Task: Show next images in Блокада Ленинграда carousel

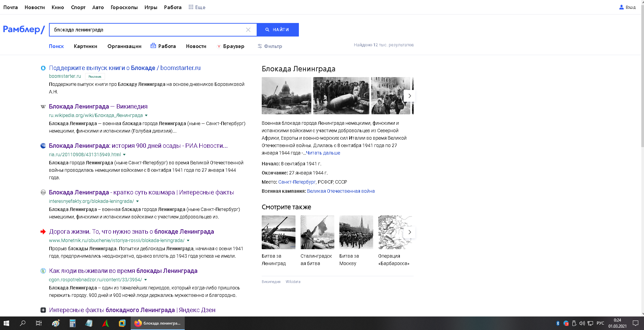Action: tap(410, 96)
